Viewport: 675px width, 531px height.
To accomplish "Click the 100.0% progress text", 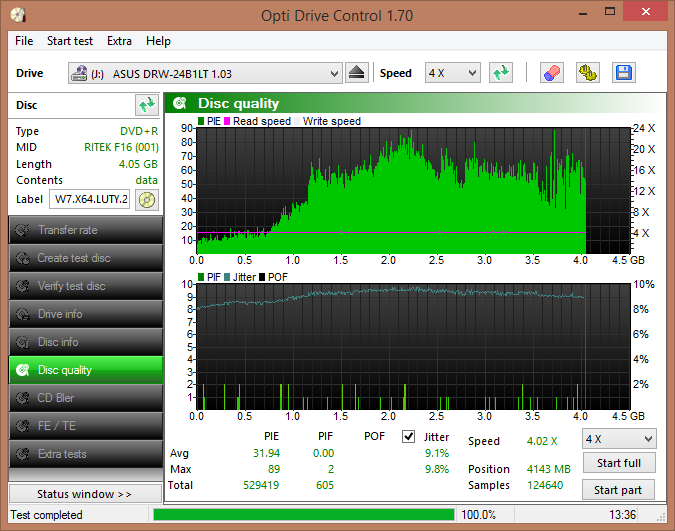I will [x=479, y=515].
